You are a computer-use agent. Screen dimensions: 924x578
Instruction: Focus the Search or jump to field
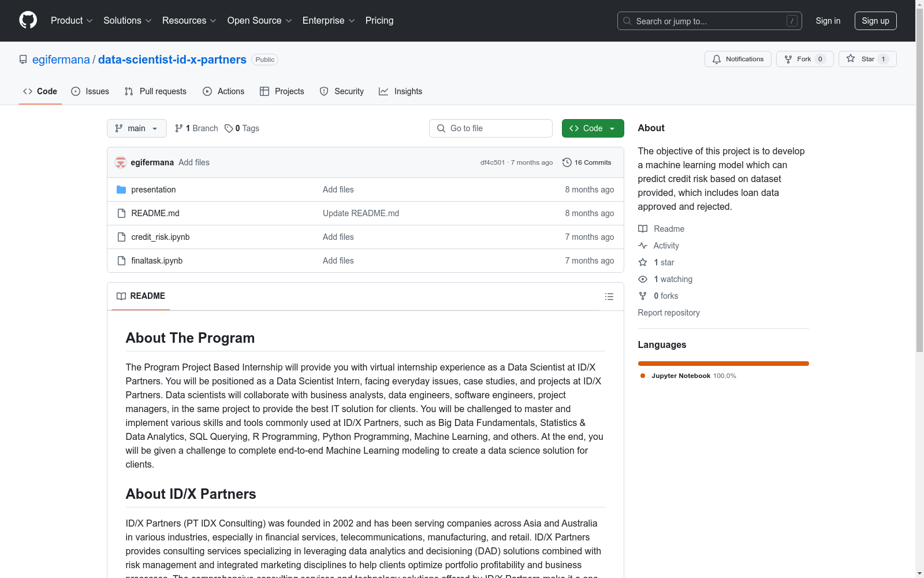(709, 21)
